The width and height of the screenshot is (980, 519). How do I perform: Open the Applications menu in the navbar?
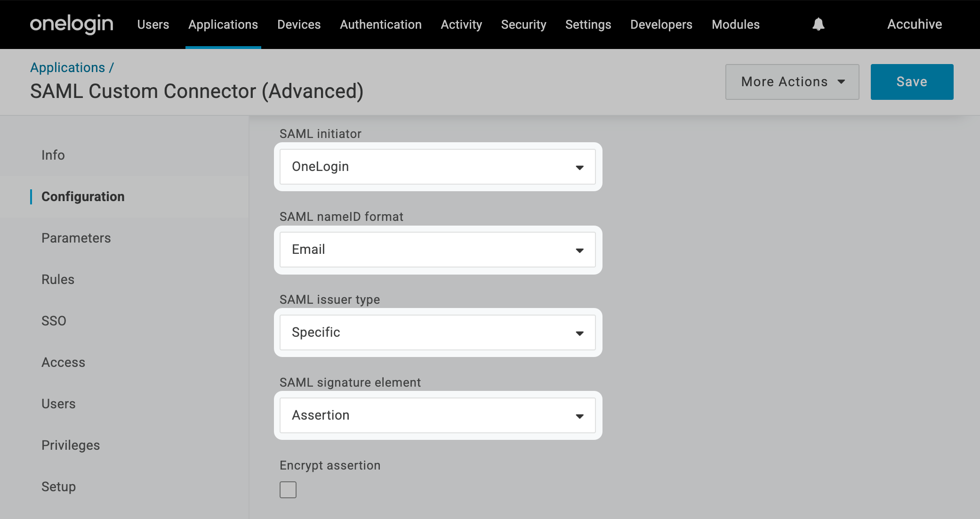223,24
